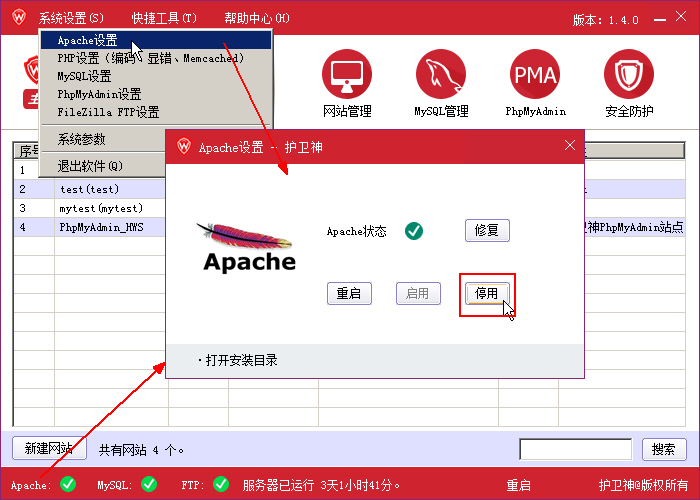Image resolution: width=700 pixels, height=500 pixels.
Task: Click the 启用 enable button
Action: pos(418,293)
